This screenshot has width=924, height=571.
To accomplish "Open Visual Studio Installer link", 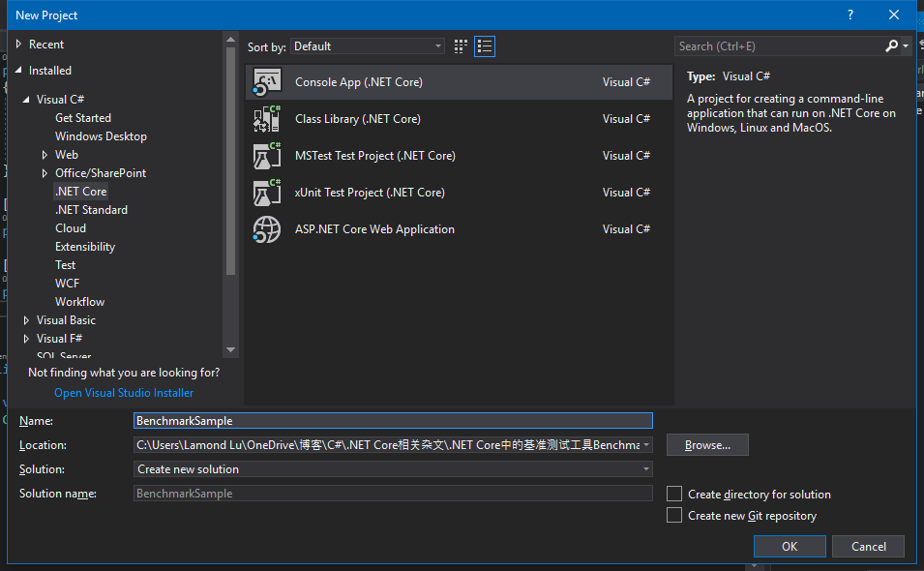I will tap(124, 393).
